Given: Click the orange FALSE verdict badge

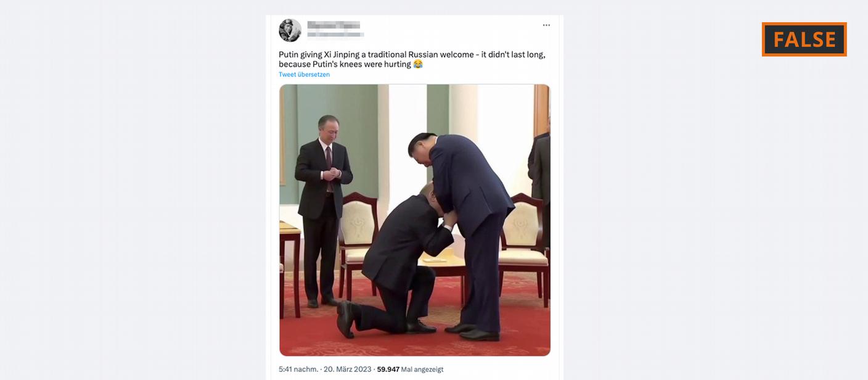Looking at the screenshot, I should pyautogui.click(x=804, y=39).
